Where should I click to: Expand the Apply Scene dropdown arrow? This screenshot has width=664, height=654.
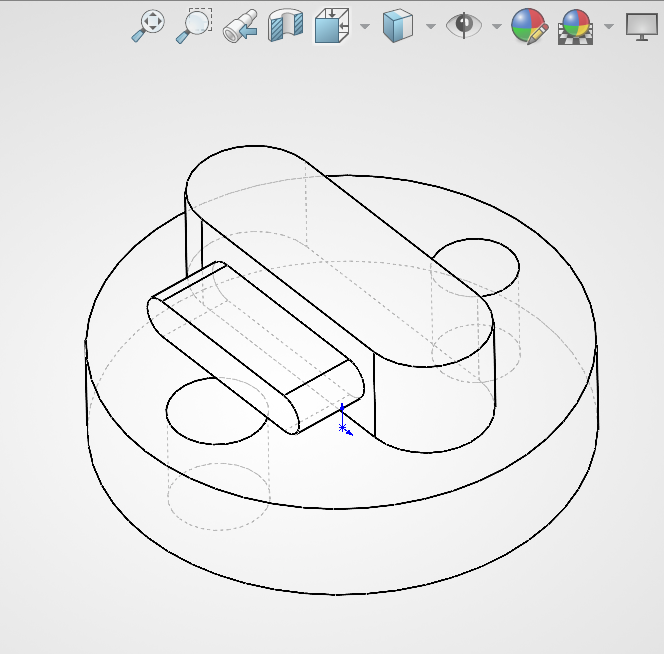(x=609, y=26)
